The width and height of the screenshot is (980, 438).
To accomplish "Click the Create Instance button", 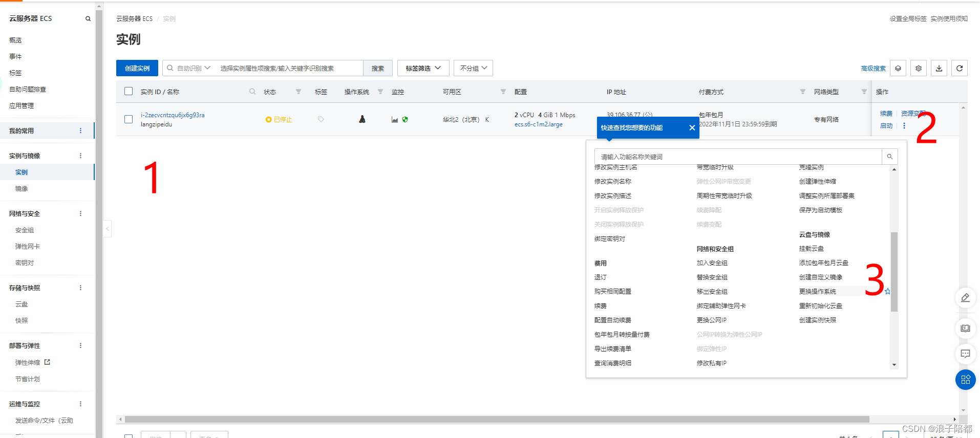I will 137,68.
